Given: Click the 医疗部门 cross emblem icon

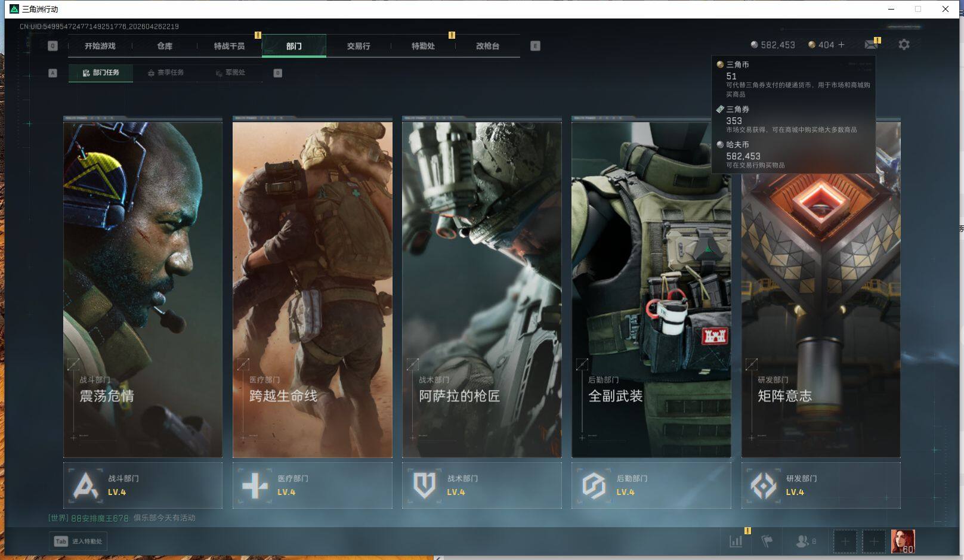Looking at the screenshot, I should click(255, 485).
